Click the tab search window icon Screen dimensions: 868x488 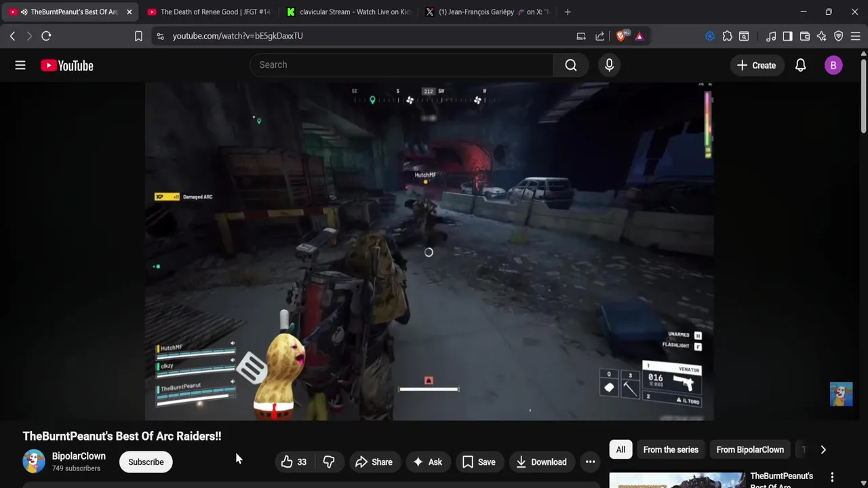point(744,36)
